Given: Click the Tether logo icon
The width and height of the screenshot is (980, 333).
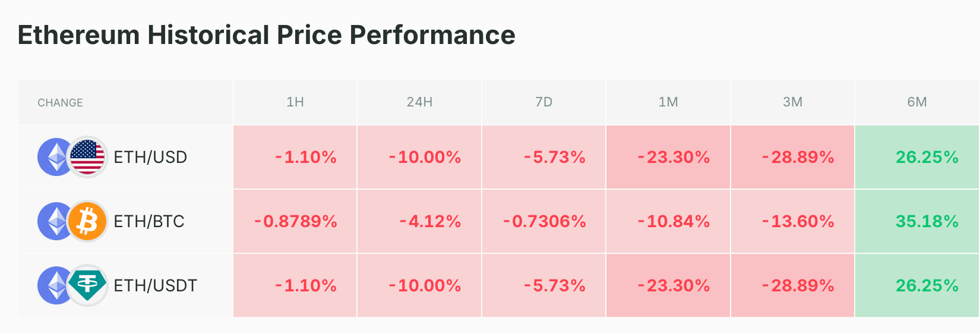Looking at the screenshot, I should (x=88, y=285).
